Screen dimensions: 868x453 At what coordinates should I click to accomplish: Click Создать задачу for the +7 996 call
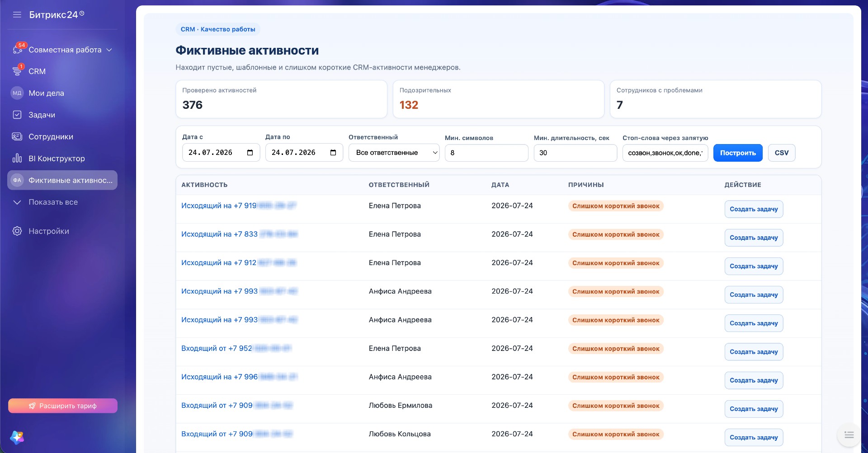pyautogui.click(x=754, y=380)
